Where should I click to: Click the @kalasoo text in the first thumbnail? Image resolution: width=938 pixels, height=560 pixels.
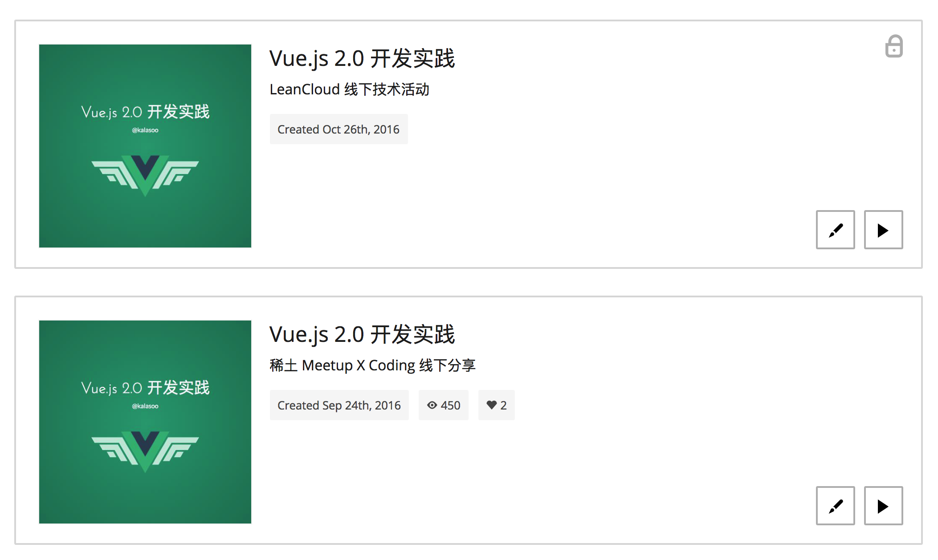145,130
